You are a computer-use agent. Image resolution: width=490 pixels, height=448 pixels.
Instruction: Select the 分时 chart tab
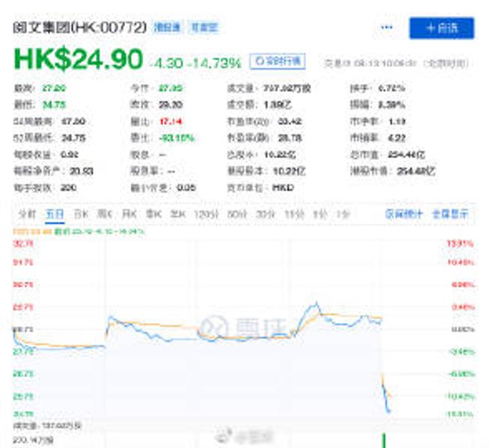(27, 214)
